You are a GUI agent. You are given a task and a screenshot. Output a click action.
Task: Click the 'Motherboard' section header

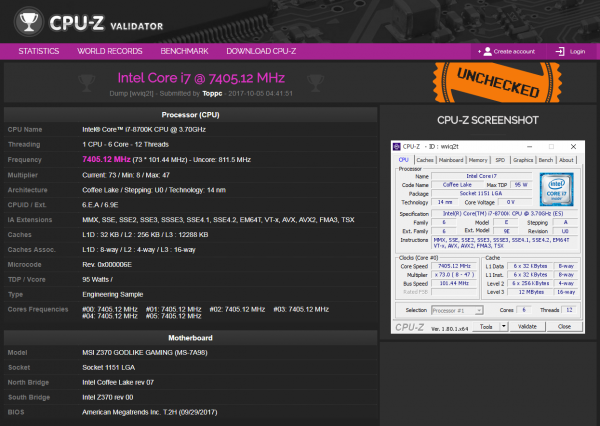point(191,338)
